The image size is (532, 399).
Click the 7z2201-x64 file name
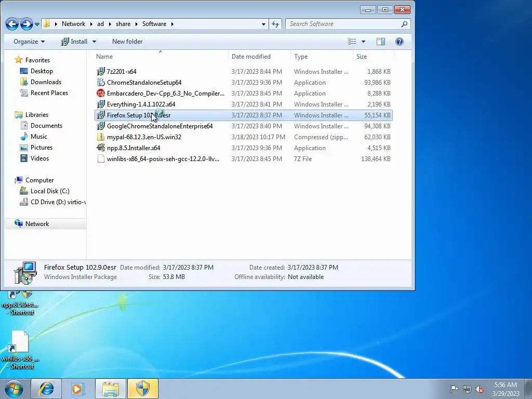(122, 72)
